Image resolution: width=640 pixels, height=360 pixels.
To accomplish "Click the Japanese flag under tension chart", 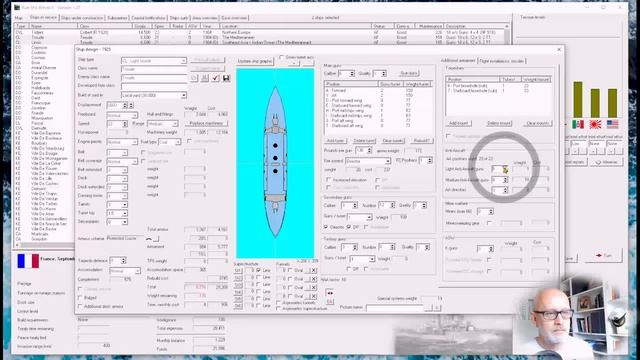I will [595, 124].
